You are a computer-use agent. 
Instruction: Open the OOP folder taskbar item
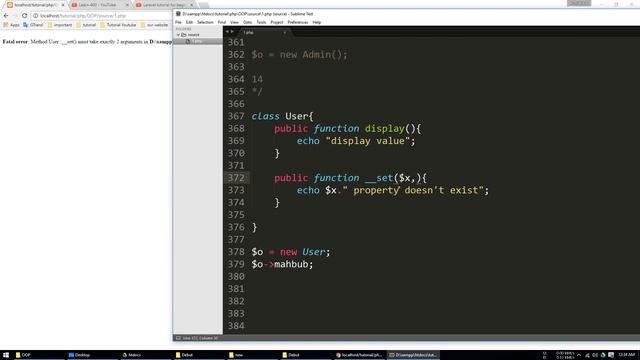[38, 355]
